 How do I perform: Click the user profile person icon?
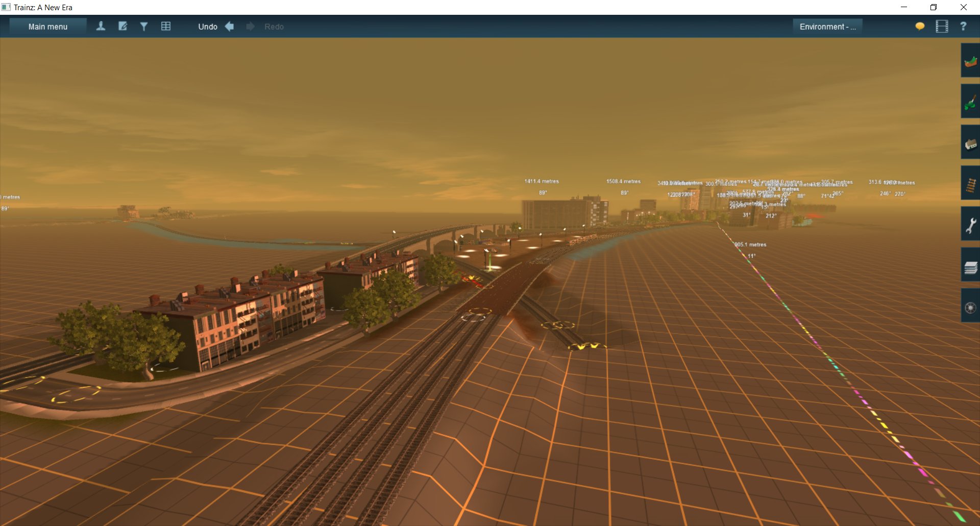click(x=101, y=26)
